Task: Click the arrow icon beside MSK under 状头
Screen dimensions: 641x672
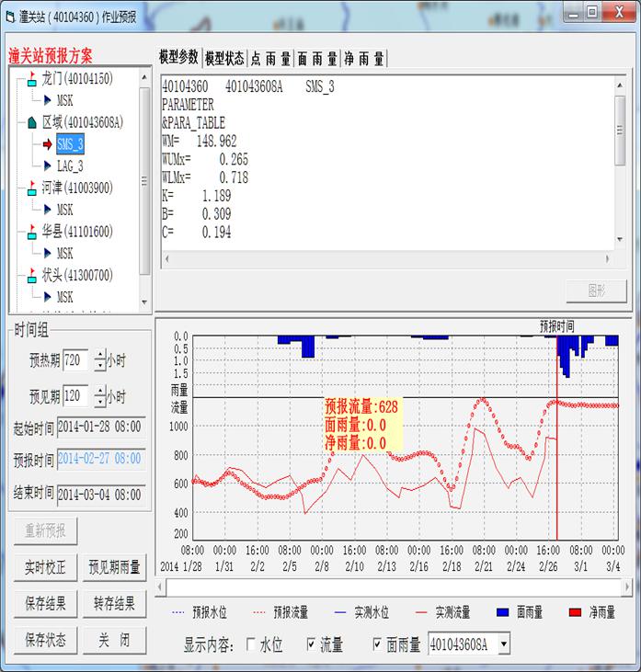Action: (x=47, y=297)
